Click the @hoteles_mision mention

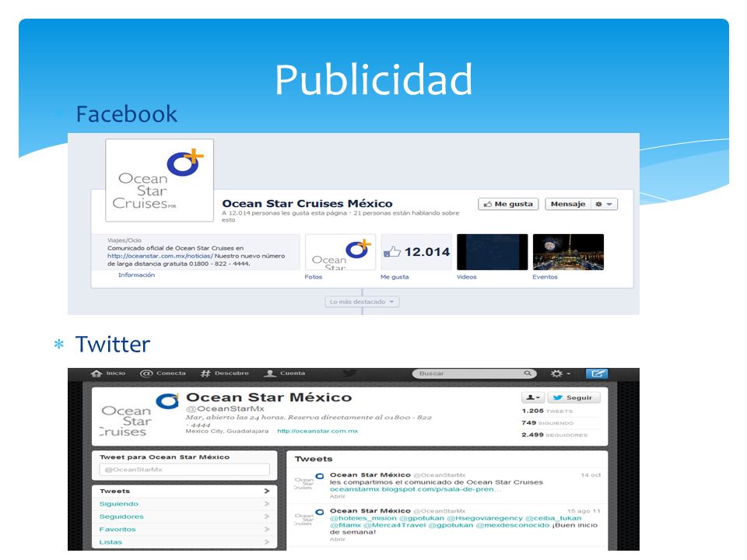pyautogui.click(x=363, y=518)
